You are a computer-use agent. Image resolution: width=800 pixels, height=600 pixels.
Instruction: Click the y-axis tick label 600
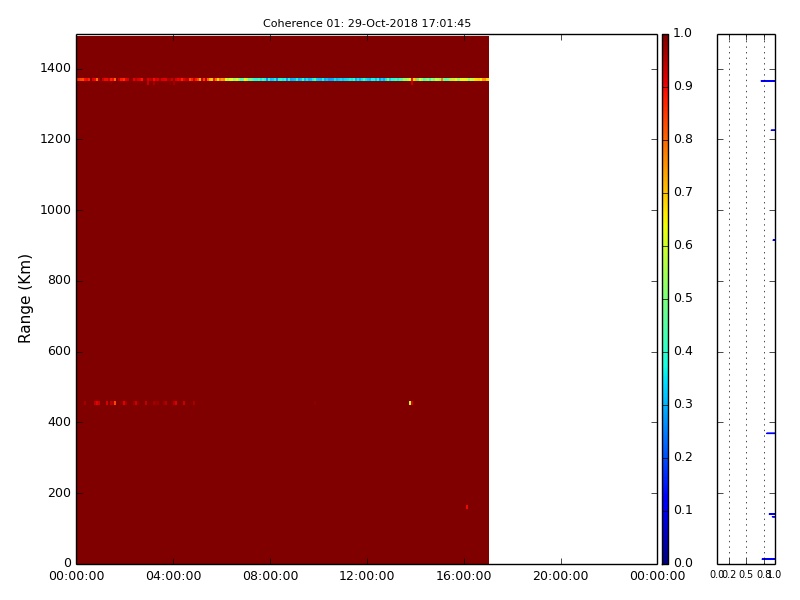pos(59,352)
